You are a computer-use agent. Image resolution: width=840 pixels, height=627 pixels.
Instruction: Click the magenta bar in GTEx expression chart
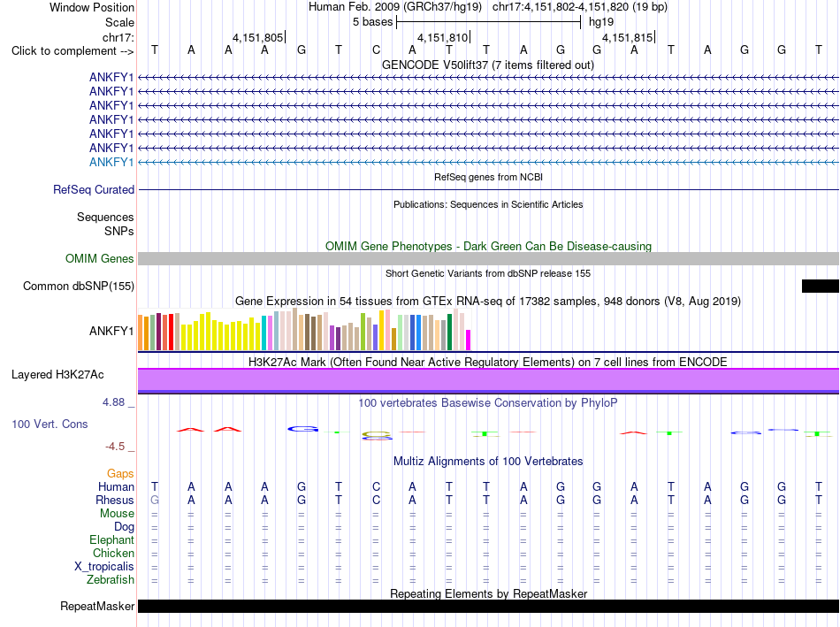[x=468, y=340]
